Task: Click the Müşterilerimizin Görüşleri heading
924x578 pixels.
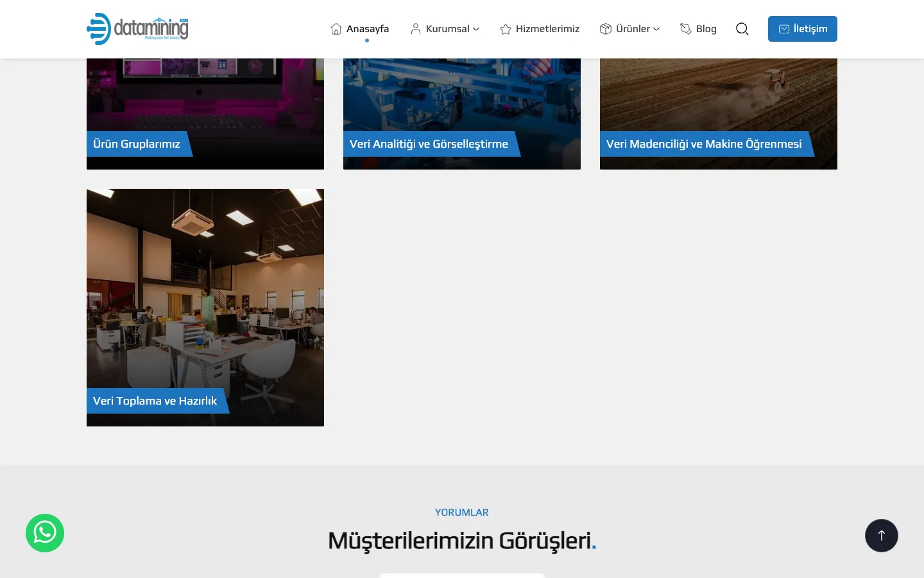Action: (x=462, y=541)
